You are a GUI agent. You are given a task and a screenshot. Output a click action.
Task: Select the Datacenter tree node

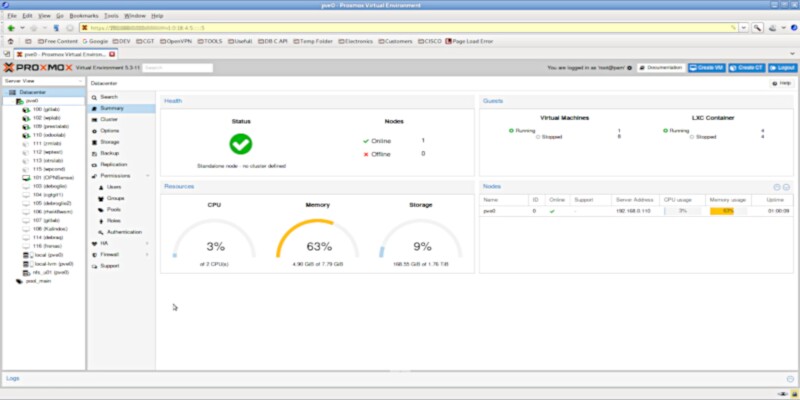pos(33,92)
